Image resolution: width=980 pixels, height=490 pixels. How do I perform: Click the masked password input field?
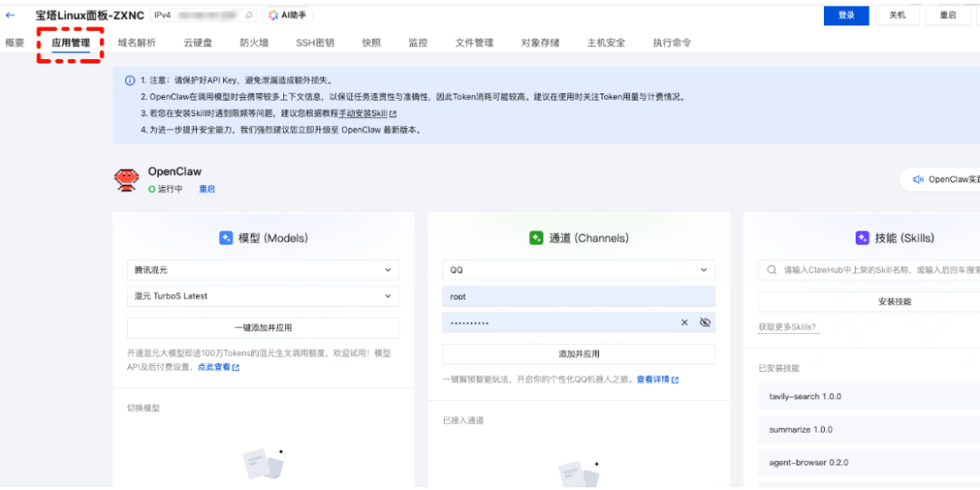(578, 322)
